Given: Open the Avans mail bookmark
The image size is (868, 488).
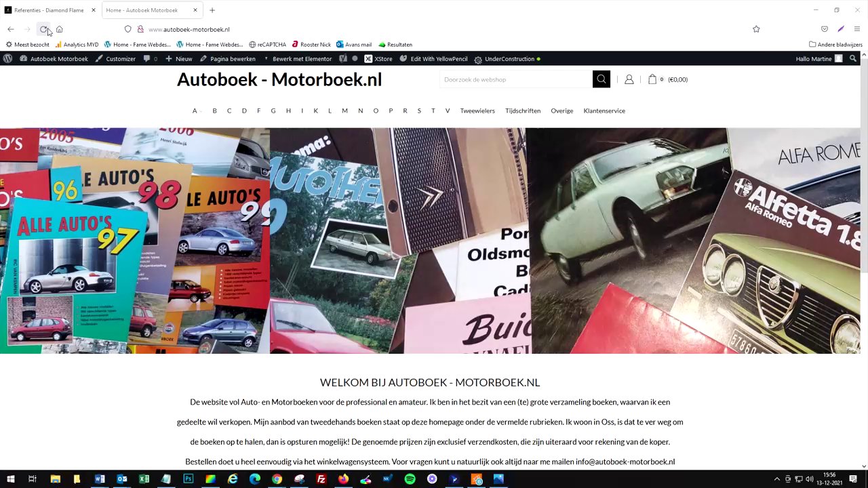Looking at the screenshot, I should coord(354,45).
